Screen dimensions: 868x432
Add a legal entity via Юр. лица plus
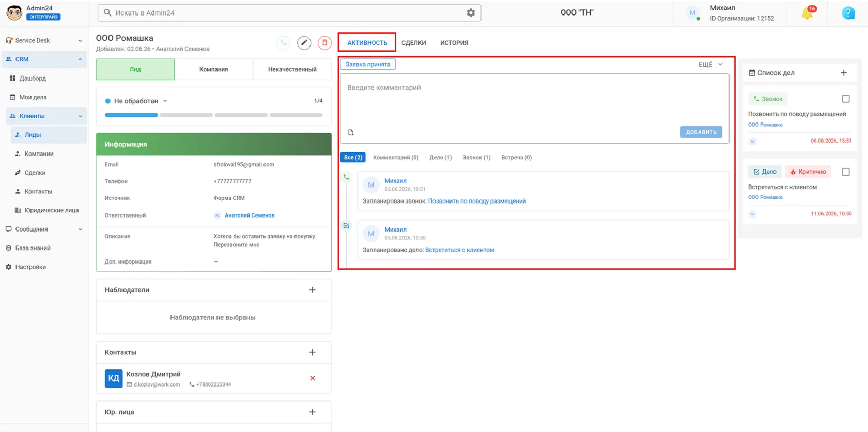(x=312, y=412)
